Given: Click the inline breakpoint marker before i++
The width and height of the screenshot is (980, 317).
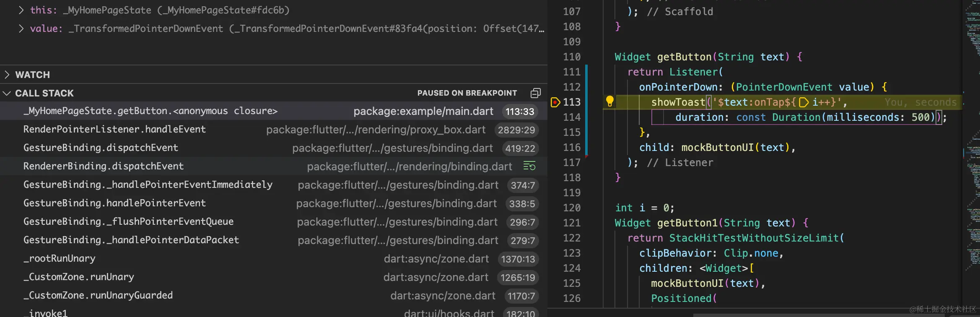Looking at the screenshot, I should (804, 102).
